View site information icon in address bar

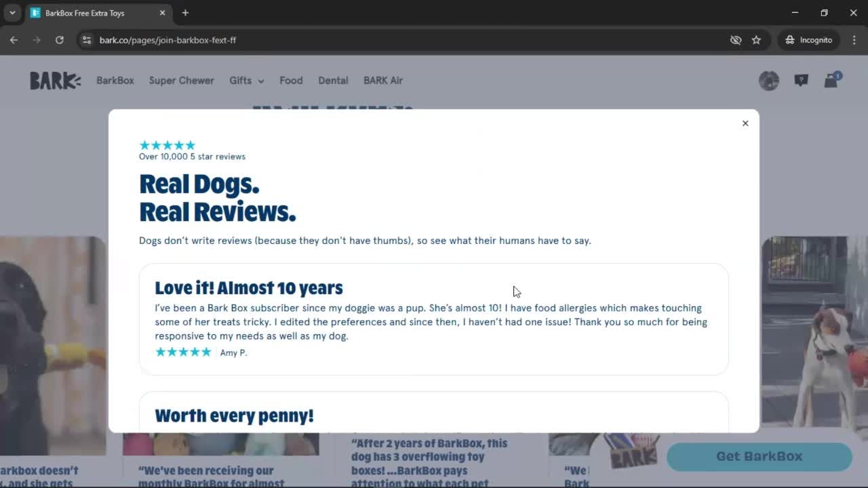(x=86, y=40)
